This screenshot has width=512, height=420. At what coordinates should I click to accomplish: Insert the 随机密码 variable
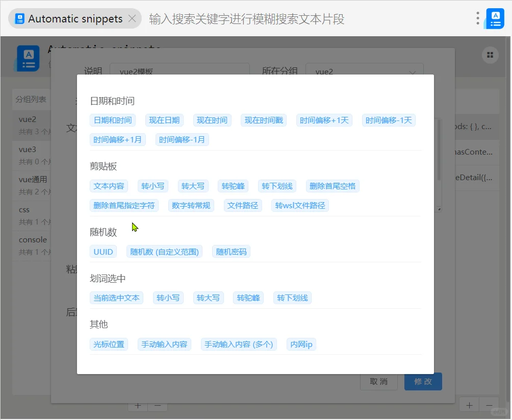(231, 251)
